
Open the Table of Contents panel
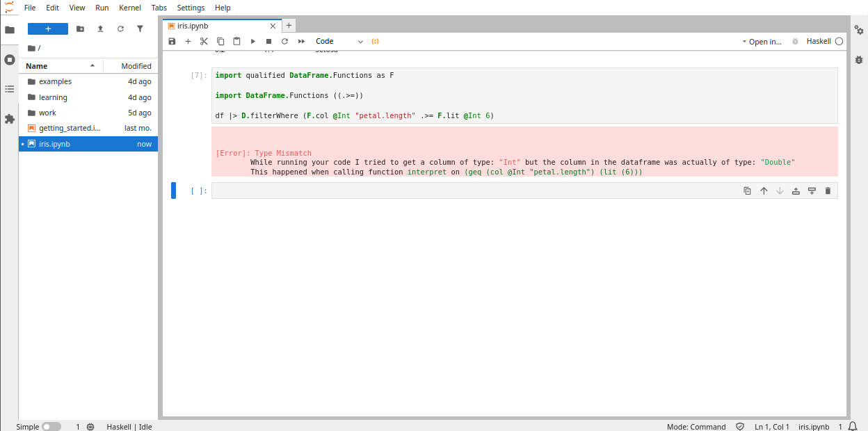click(x=10, y=89)
